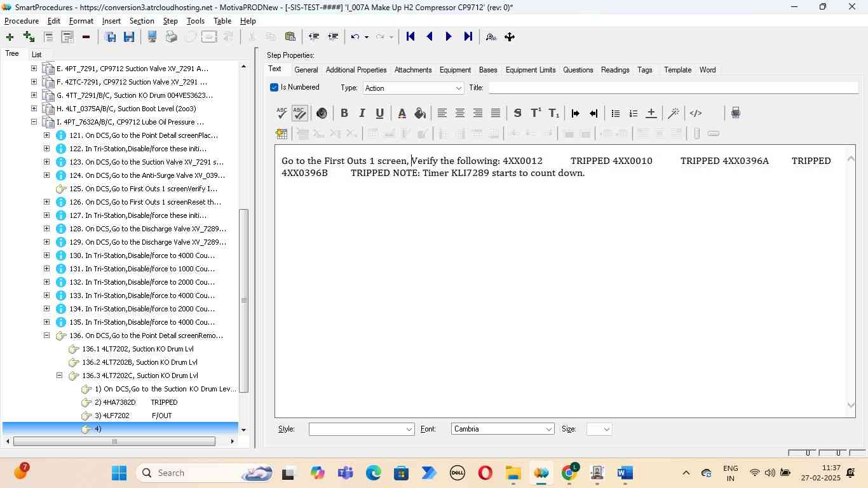This screenshot has width=868, height=488.
Task: Toggle strikethrough S formatting
Action: pos(517,113)
